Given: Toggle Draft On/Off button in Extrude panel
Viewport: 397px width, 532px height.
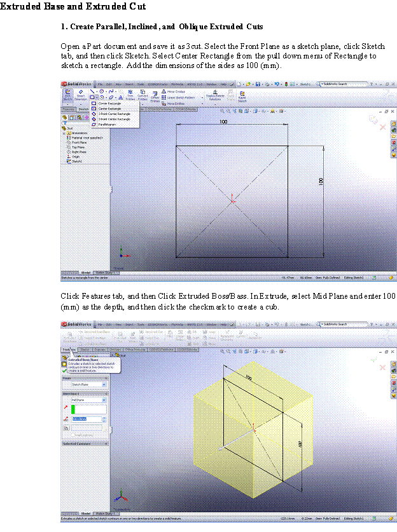Looking at the screenshot, I should [x=66, y=428].
